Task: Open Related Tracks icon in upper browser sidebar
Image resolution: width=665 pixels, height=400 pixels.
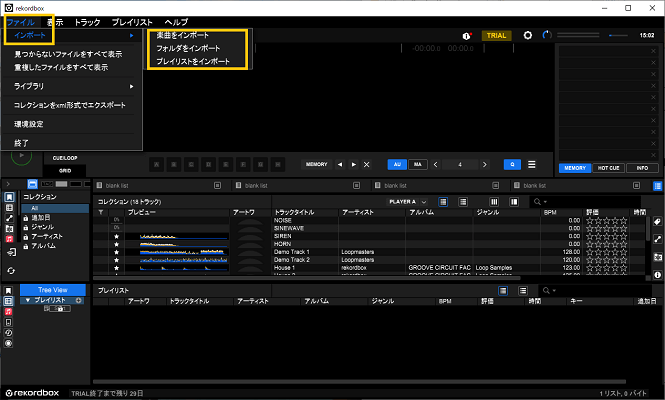Action: tap(9, 218)
